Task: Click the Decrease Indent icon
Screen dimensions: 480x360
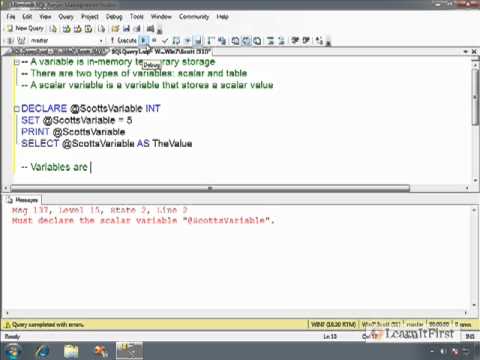Action: point(295,41)
